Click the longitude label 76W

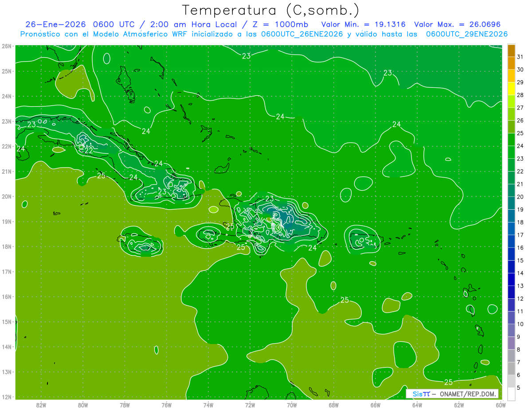pos(167,405)
